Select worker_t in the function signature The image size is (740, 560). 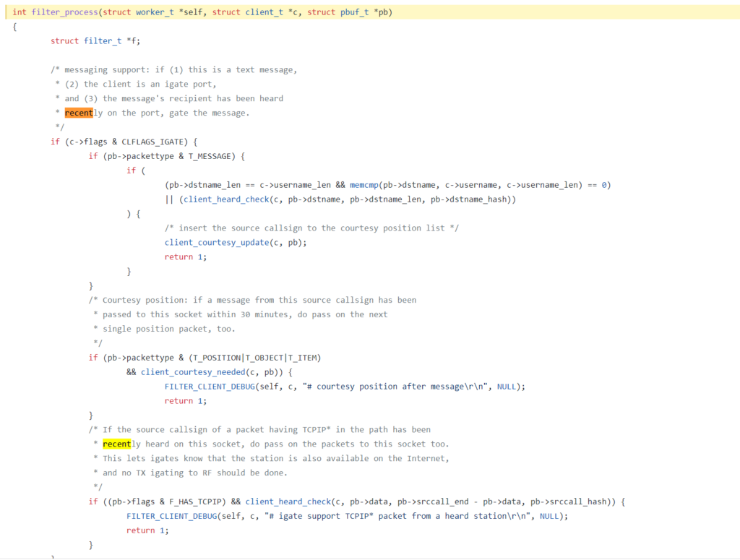155,12
